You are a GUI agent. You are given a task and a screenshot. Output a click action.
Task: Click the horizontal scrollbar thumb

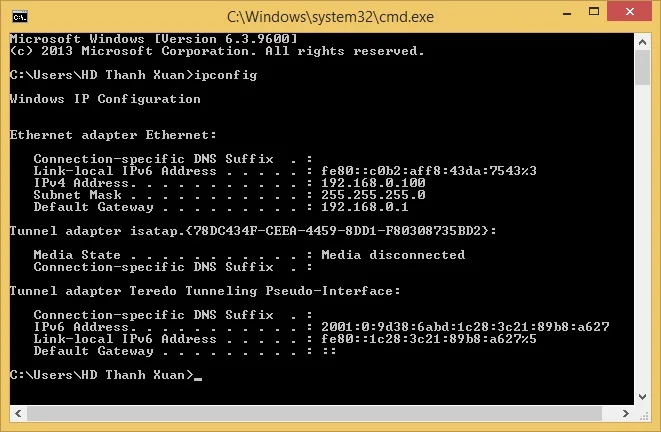(x=314, y=413)
